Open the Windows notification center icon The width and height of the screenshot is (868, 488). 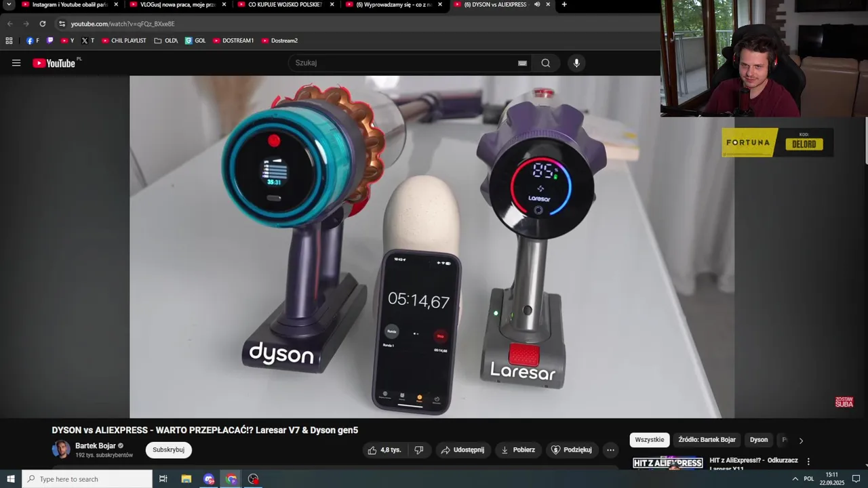tap(856, 479)
